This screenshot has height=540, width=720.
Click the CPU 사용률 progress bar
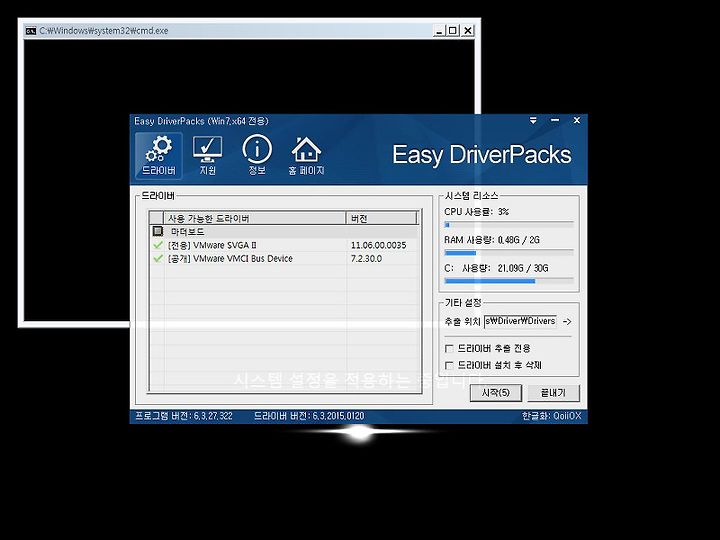pyautogui.click(x=509, y=225)
